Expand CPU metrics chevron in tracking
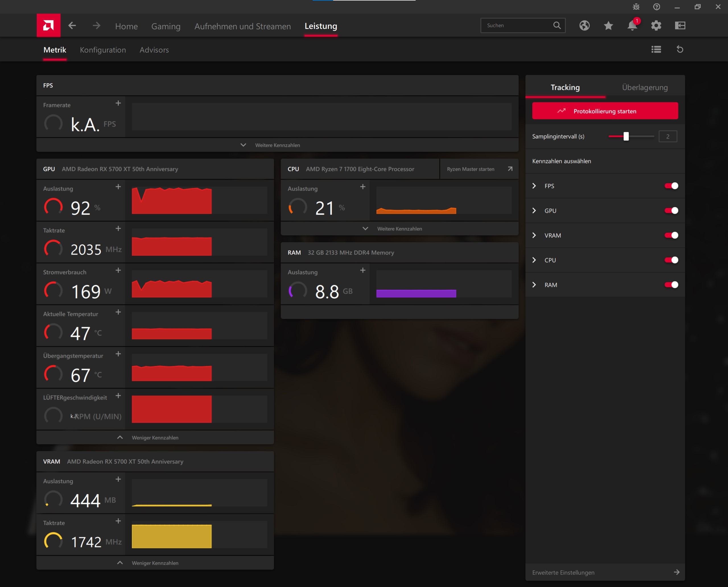Image resolution: width=728 pixels, height=587 pixels. [534, 260]
